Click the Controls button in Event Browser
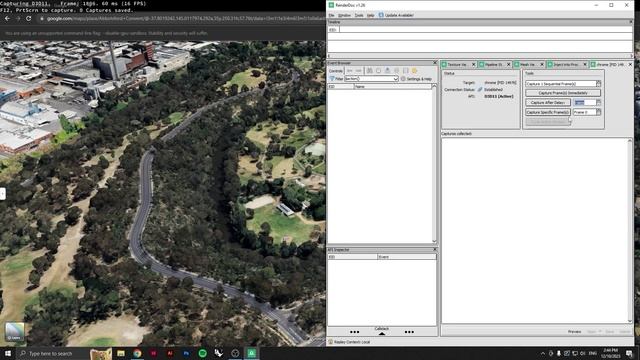 tap(336, 71)
